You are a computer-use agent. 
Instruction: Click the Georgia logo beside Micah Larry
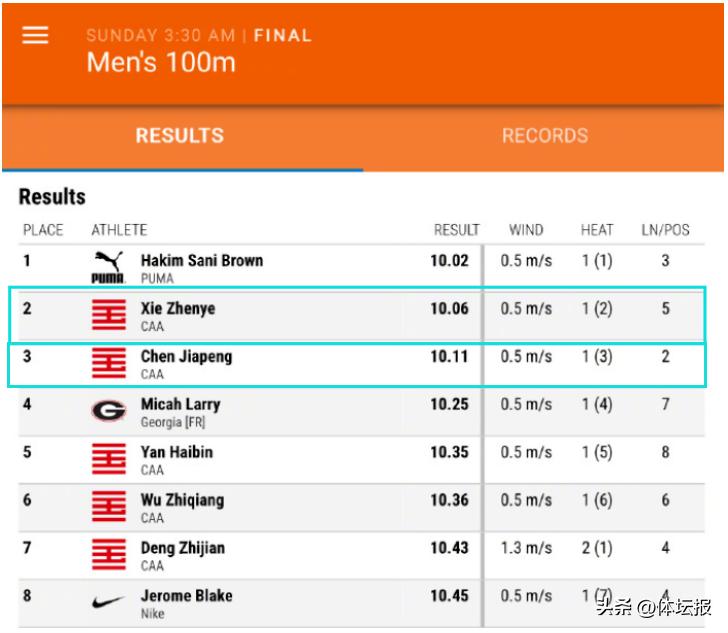click(108, 411)
